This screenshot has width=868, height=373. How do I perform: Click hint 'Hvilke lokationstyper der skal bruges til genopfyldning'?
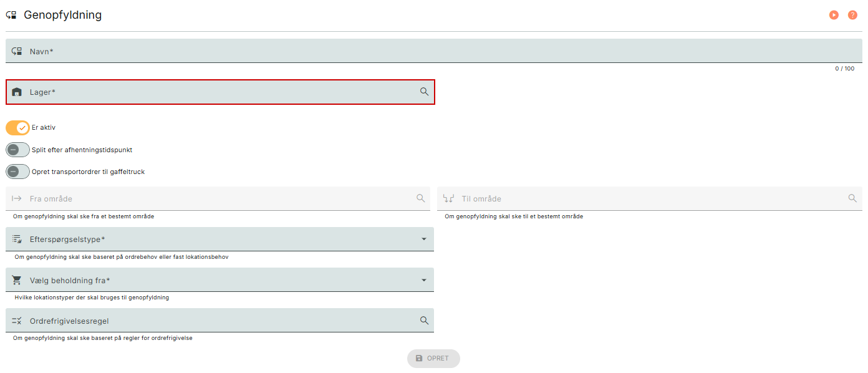(92, 298)
